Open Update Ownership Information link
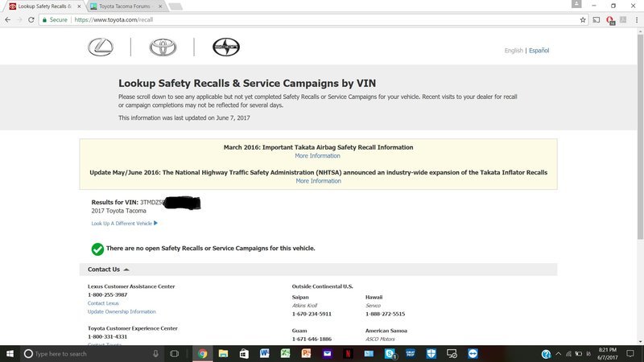The width and height of the screenshot is (644, 362). click(122, 312)
